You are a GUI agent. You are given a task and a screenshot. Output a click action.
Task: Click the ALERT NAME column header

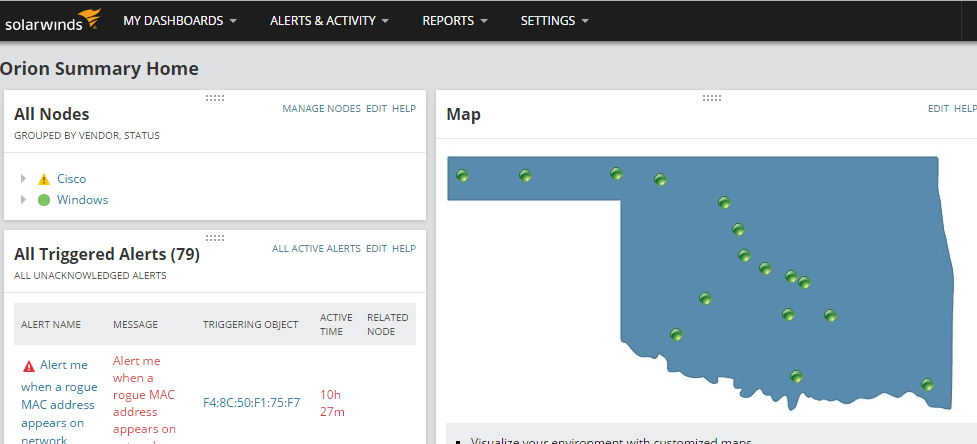[51, 324]
